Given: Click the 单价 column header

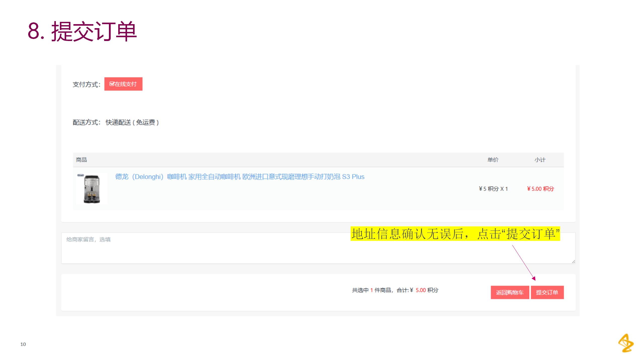Looking at the screenshot, I should (x=493, y=160).
